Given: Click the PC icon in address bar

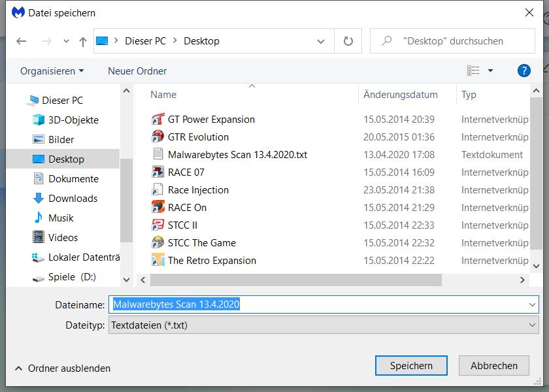Looking at the screenshot, I should pos(102,41).
